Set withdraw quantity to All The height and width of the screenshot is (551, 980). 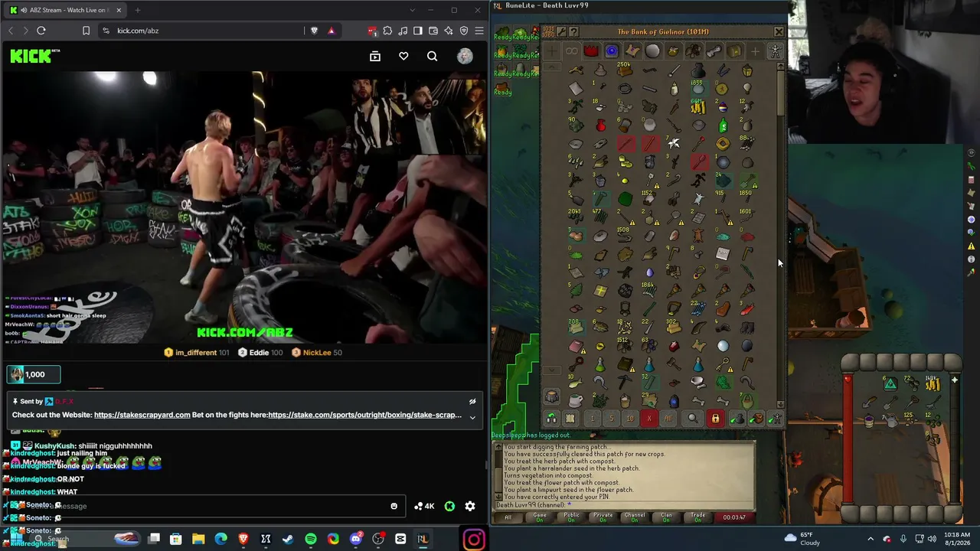click(x=668, y=419)
